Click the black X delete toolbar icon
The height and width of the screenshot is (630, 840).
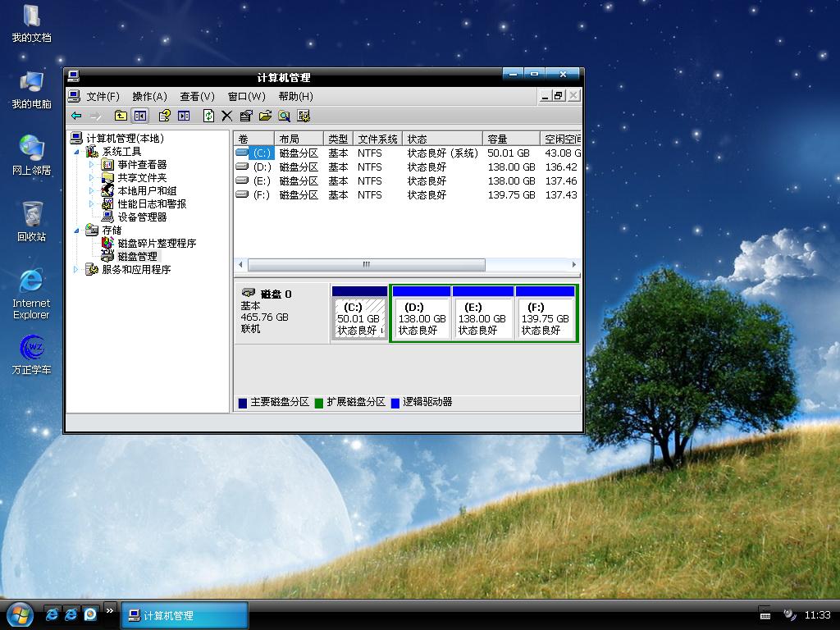click(227, 116)
